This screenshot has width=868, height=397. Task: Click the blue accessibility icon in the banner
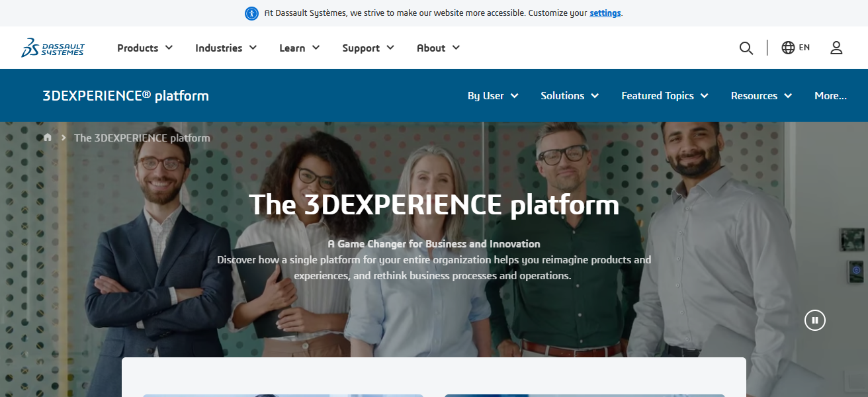coord(251,13)
